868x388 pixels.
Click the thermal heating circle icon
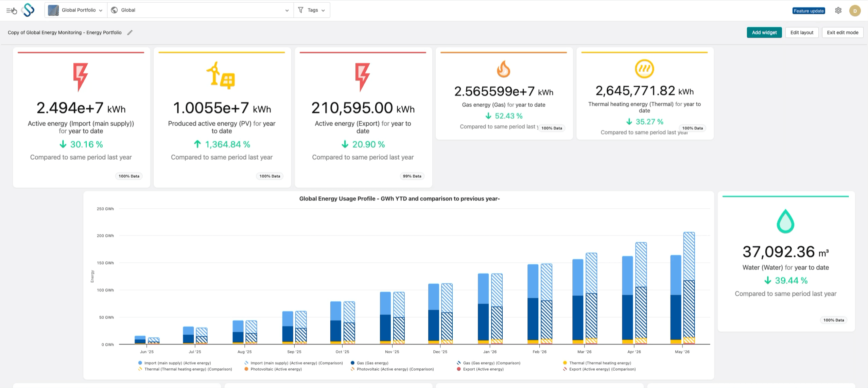pos(644,69)
